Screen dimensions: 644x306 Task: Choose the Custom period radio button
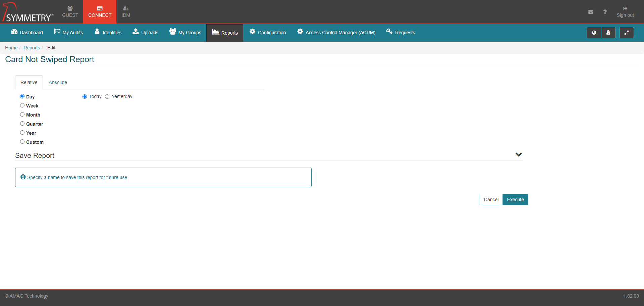click(x=22, y=142)
